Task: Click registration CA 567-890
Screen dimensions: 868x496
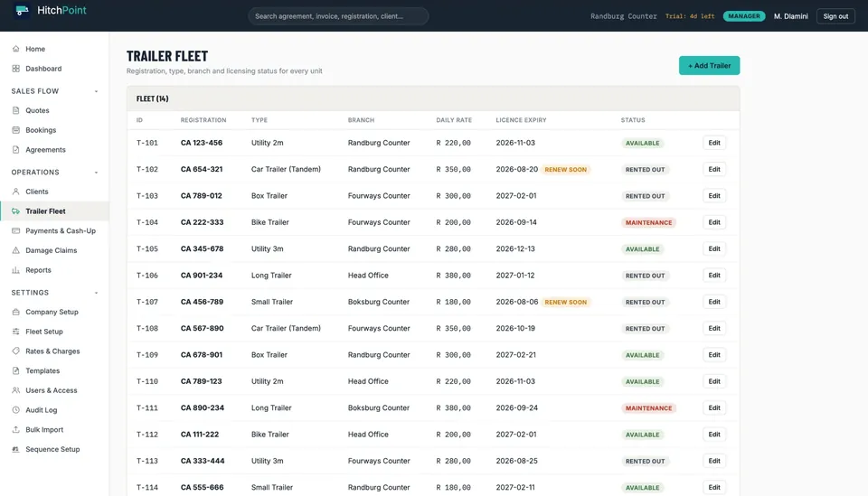Action: [202, 329]
